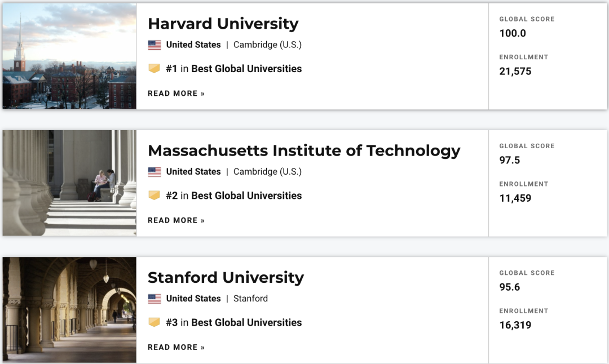The image size is (609, 364).
Task: Open the Stanford University title link
Action: click(x=226, y=277)
